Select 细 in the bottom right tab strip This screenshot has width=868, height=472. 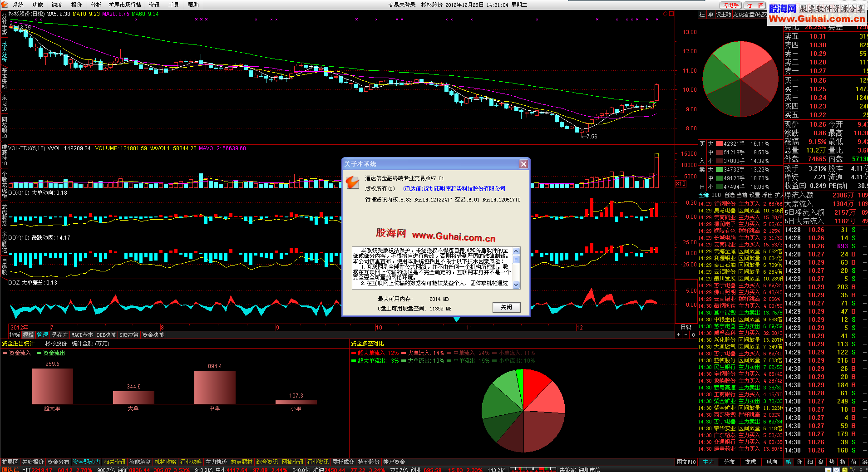click(810, 462)
